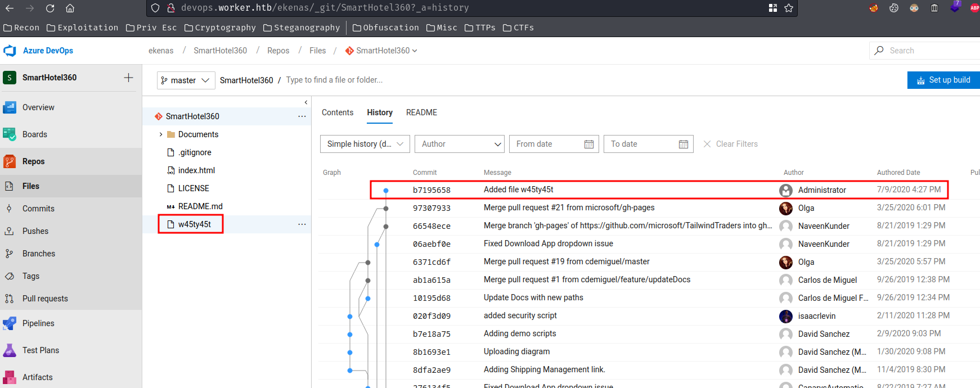Switch to the README tab

421,112
